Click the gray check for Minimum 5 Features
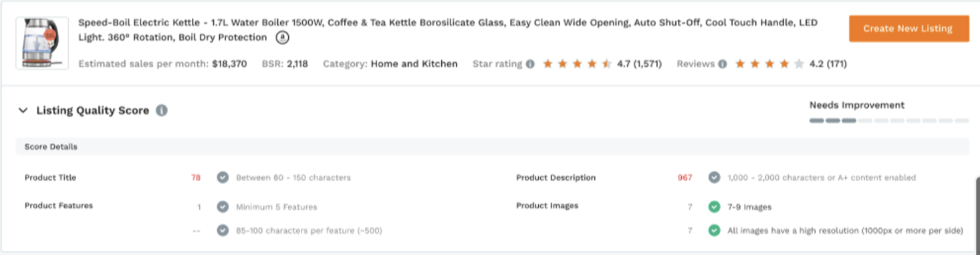The height and width of the screenshot is (255, 980). pos(223,207)
